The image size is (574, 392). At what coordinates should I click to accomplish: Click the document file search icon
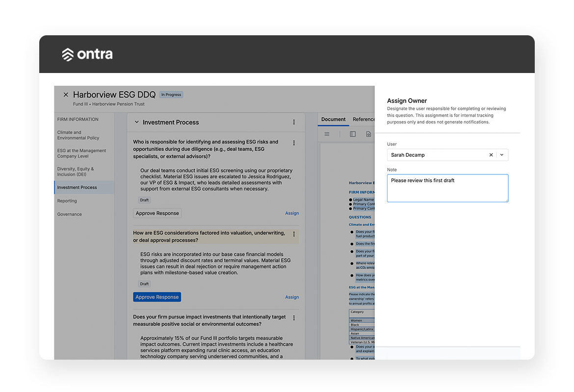pyautogui.click(x=368, y=134)
